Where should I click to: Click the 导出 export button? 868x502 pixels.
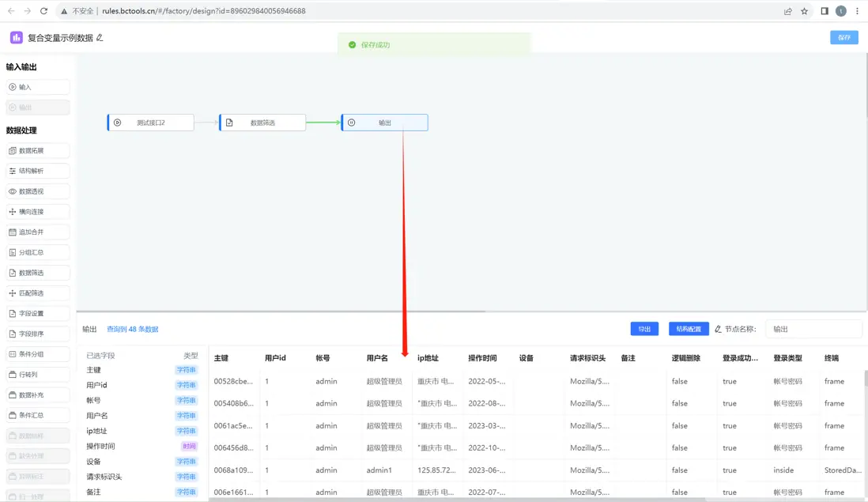pyautogui.click(x=644, y=329)
